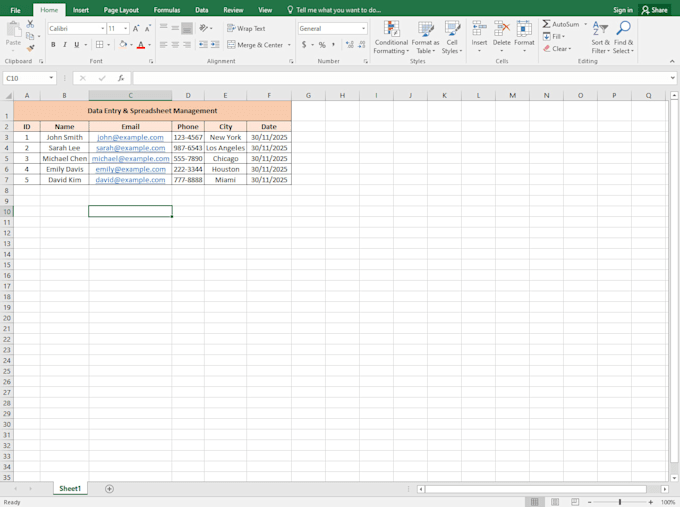This screenshot has height=507, width=680.
Task: Open the Fill options
Action: (554, 36)
